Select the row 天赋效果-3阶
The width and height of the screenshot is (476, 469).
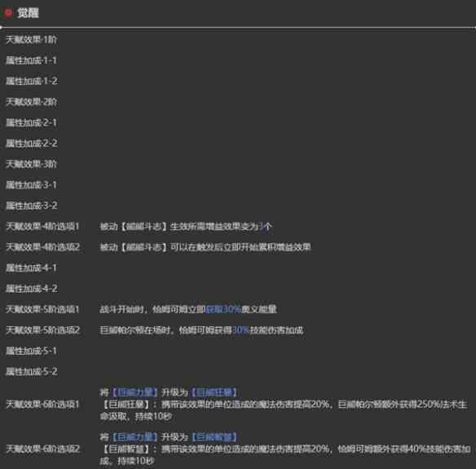pos(31,164)
